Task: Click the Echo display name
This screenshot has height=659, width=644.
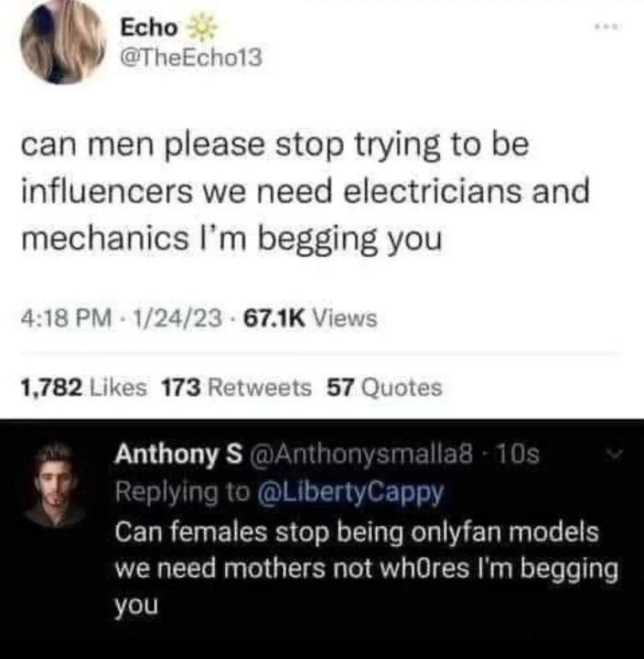Action: (x=149, y=28)
